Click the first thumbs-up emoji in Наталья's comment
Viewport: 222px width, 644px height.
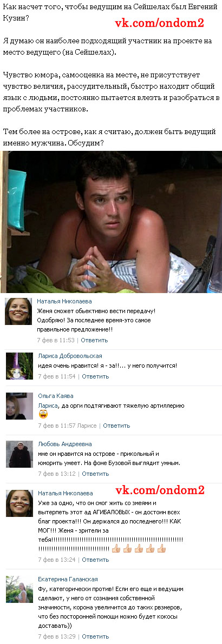[116, 548]
